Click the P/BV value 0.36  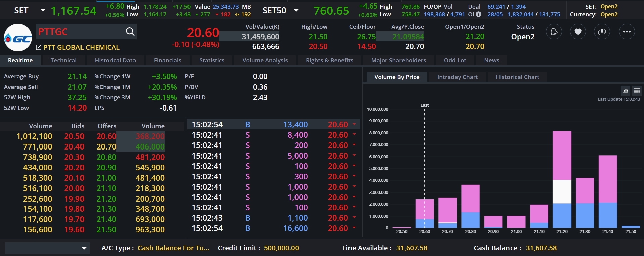click(260, 87)
